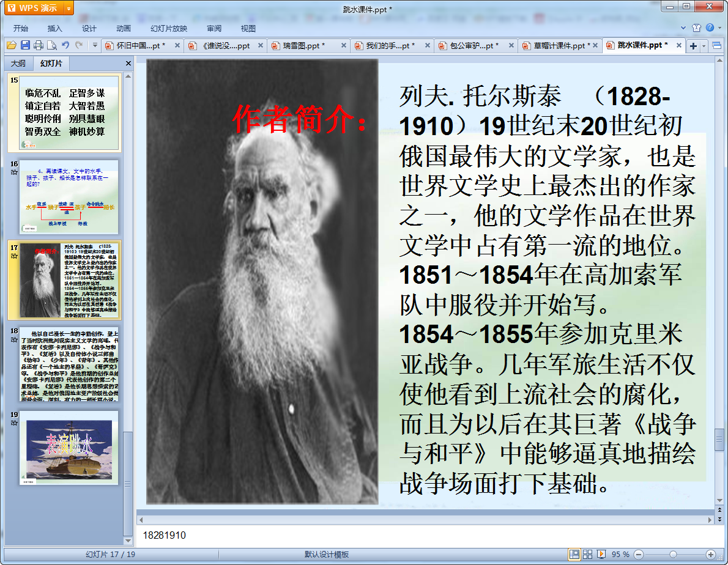Click the horizontal scrollbar left arrow
Screen dimensions: 728x565
[x=141, y=520]
